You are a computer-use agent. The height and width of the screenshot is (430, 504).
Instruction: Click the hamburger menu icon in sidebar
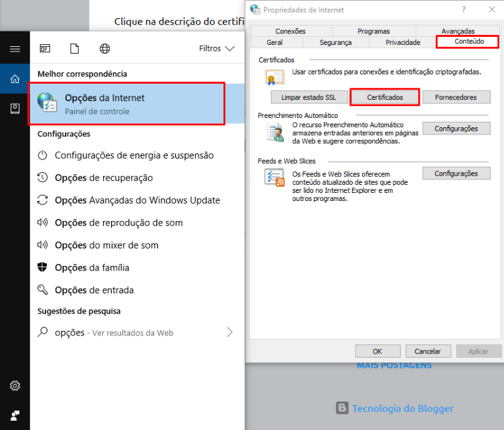15,49
